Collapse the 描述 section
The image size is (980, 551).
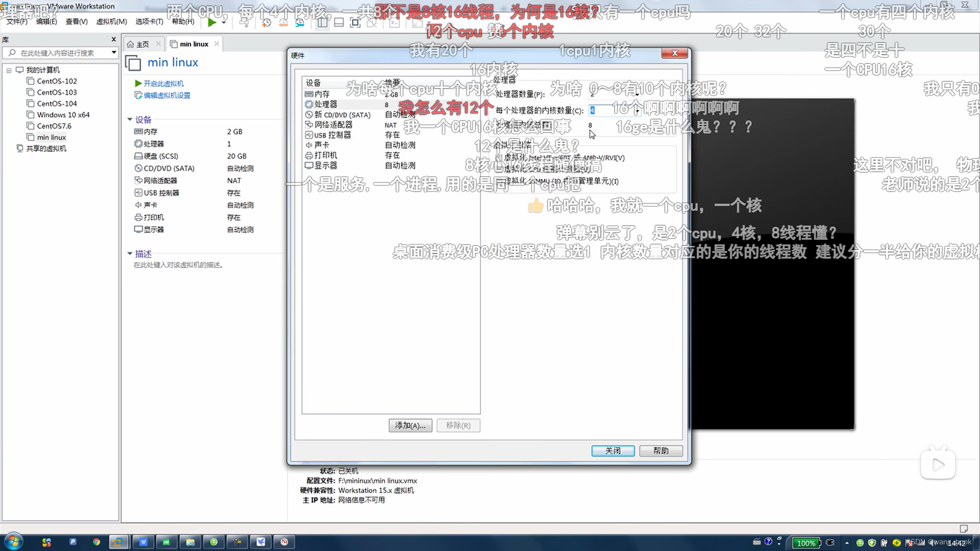tap(130, 254)
